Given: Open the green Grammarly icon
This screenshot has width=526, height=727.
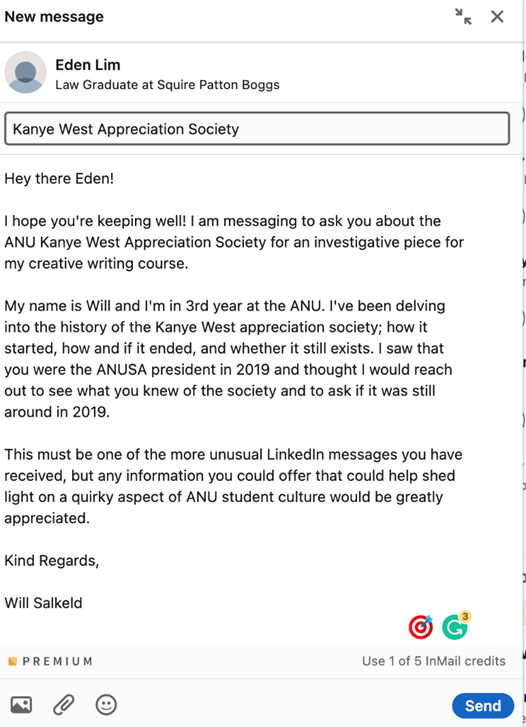Looking at the screenshot, I should pos(454,628).
